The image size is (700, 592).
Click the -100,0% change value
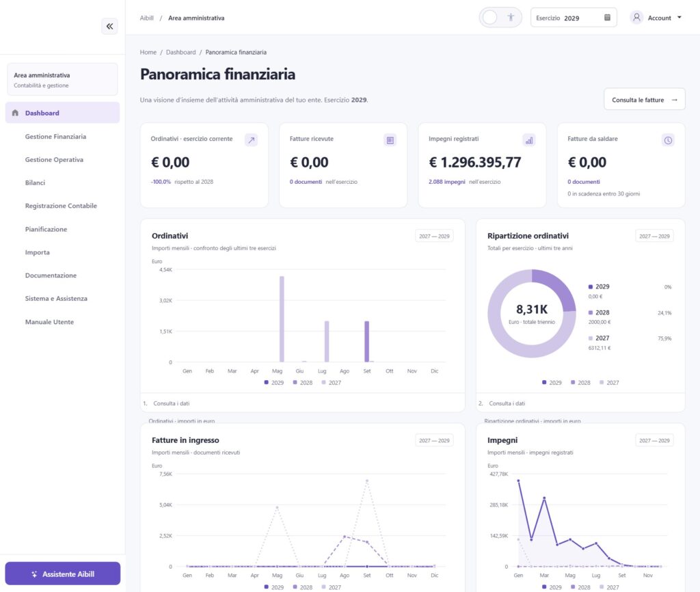pyautogui.click(x=161, y=182)
